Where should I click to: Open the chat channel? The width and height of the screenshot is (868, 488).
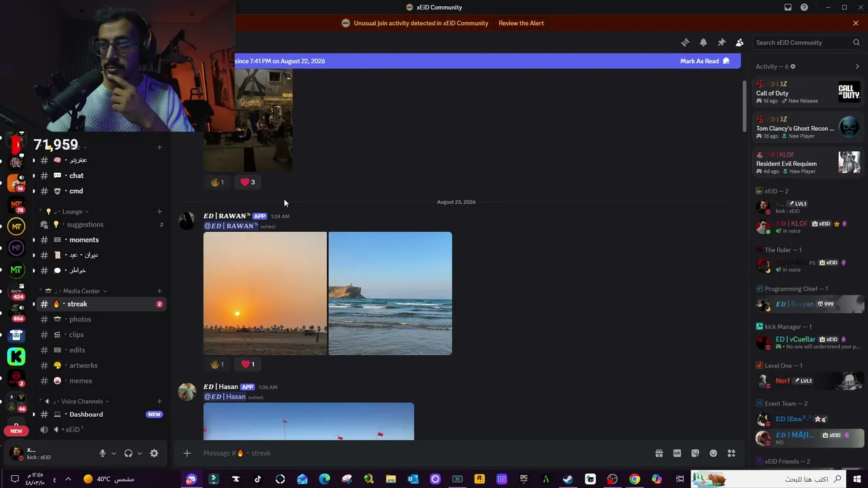(x=101, y=176)
